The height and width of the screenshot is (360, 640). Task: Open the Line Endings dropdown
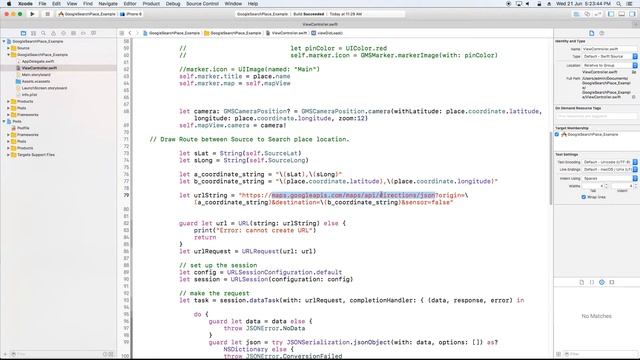tap(609, 169)
